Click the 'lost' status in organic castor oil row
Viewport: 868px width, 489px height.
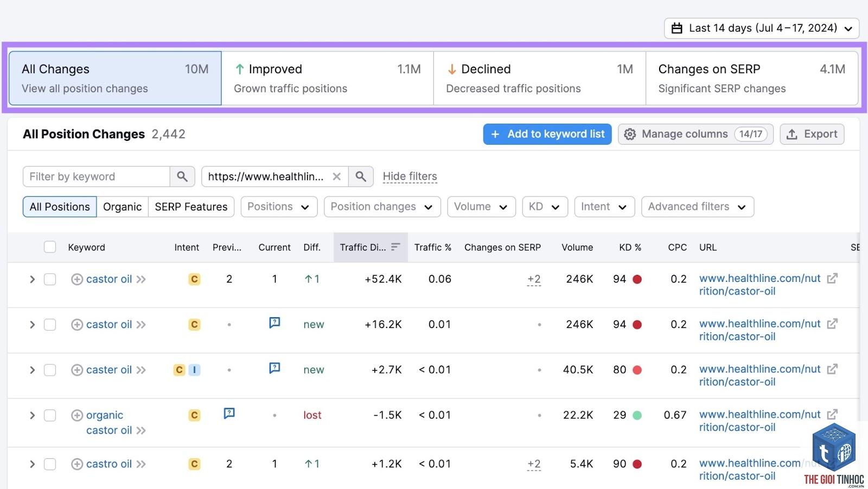pyautogui.click(x=312, y=415)
